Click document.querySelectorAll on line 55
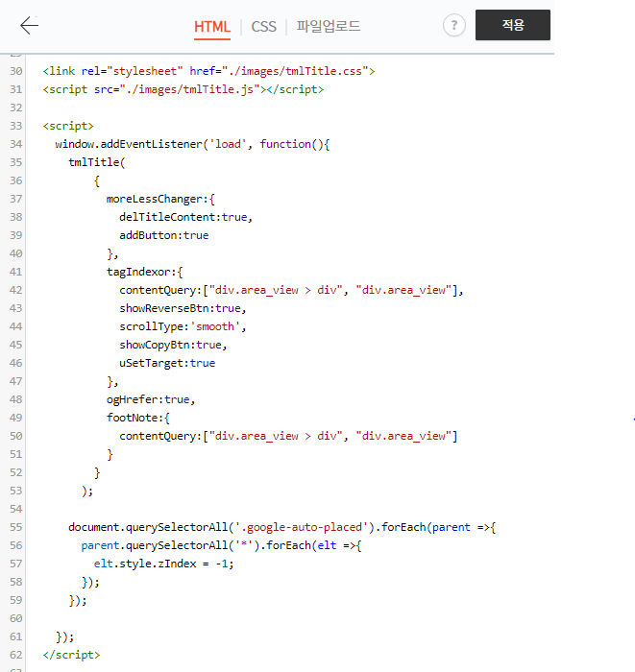Screen dimensions: 635x672 point(148,527)
